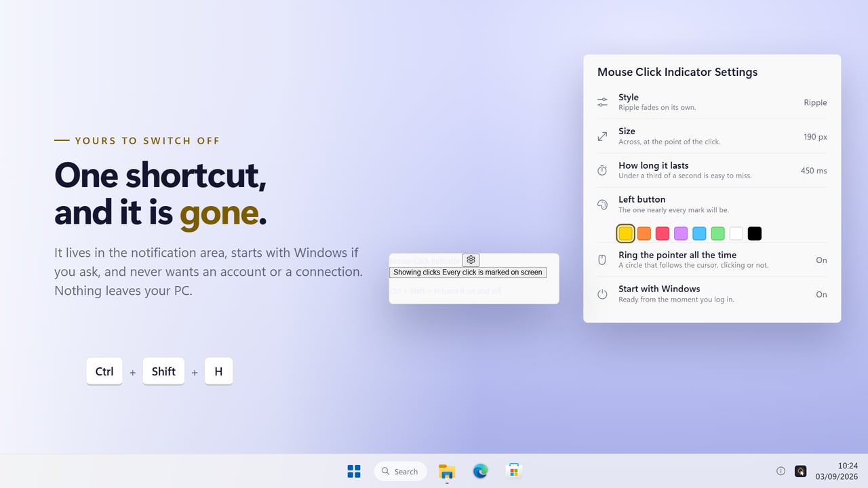Click the H key cap
The width and height of the screenshot is (868, 488).
pos(218,371)
